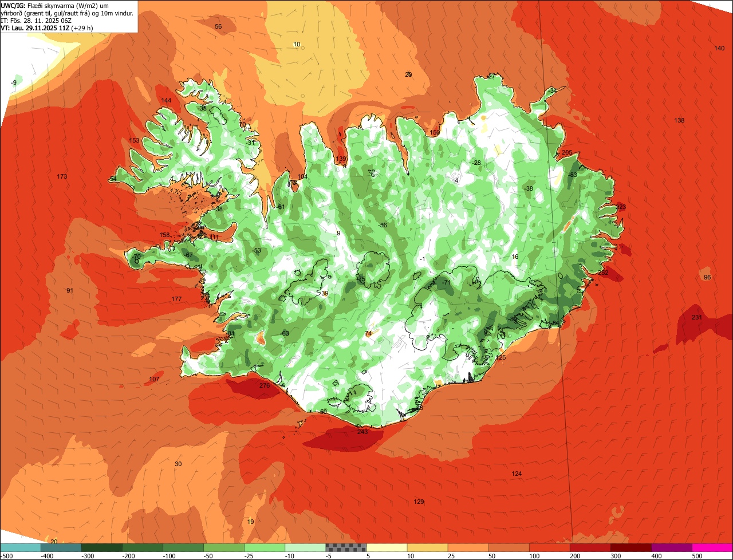Select the 104 flux value on the map
This screenshot has height=560, width=733.
coord(302,176)
